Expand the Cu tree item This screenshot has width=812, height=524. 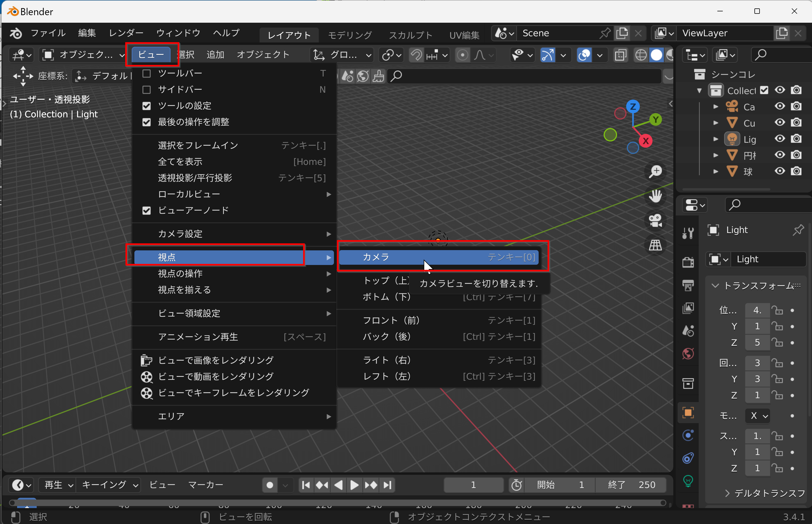point(715,123)
